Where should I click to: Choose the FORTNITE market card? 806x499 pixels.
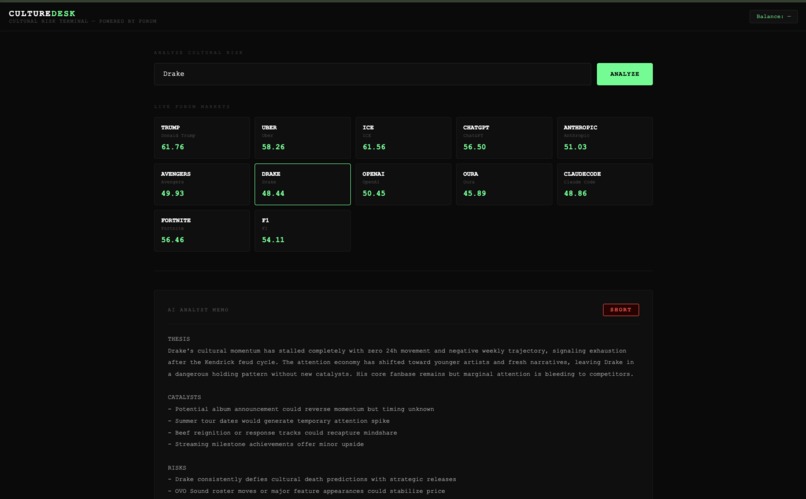tap(202, 231)
